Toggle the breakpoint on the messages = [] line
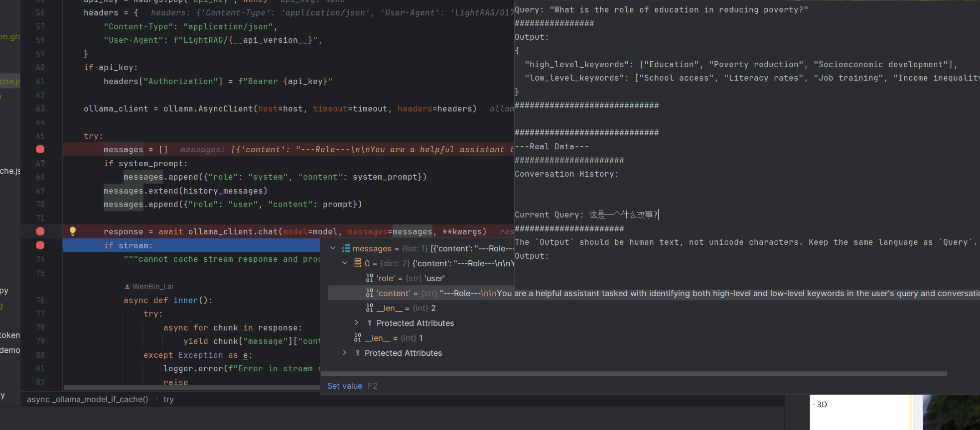This screenshot has height=430, width=980. tap(40, 149)
